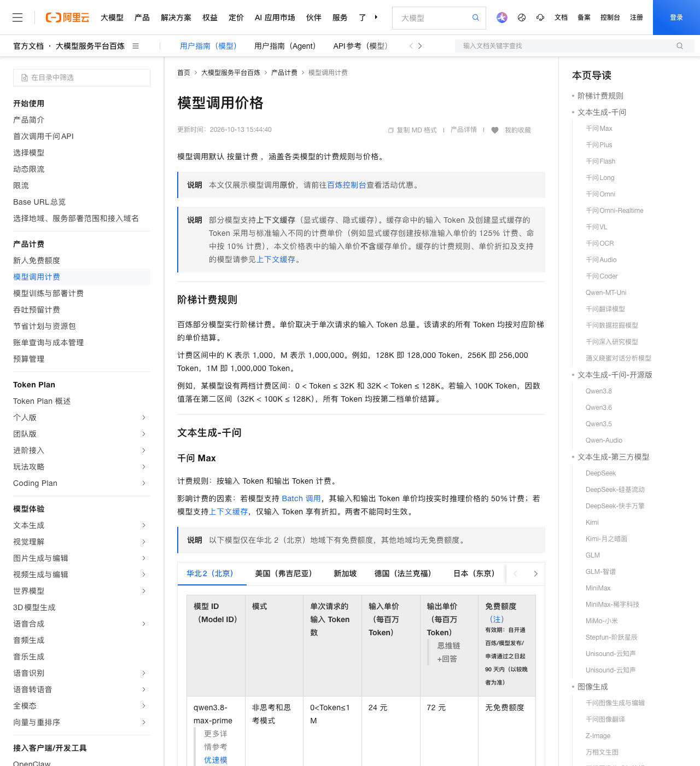
Task: Switch to API参考（模型）tab
Action: tap(361, 46)
